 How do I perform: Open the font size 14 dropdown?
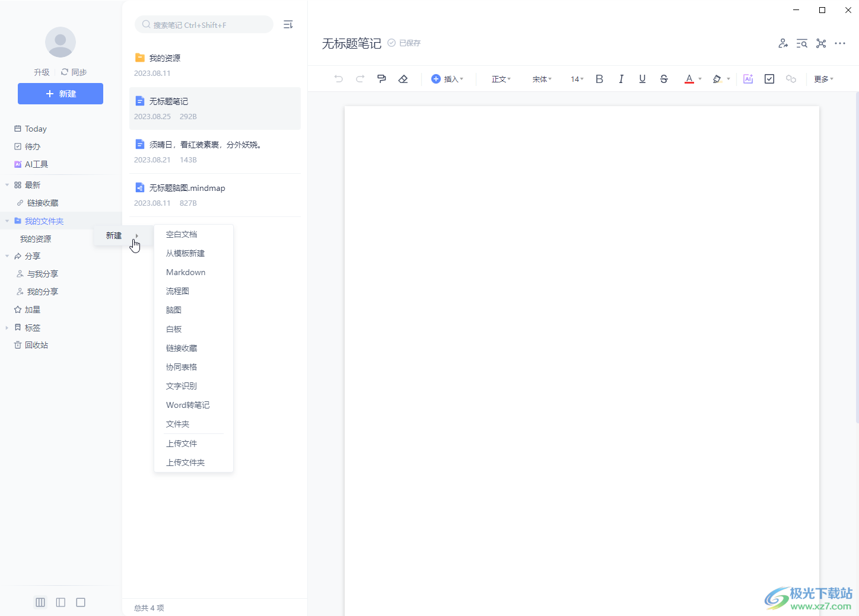click(x=577, y=79)
